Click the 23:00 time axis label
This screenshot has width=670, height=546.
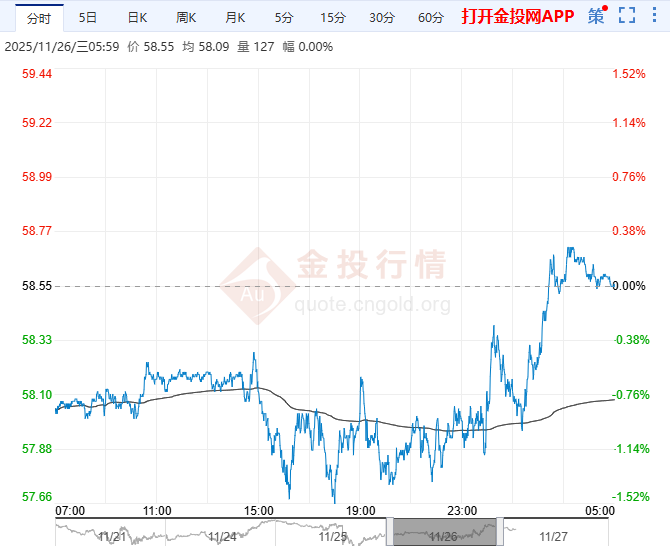point(462,511)
